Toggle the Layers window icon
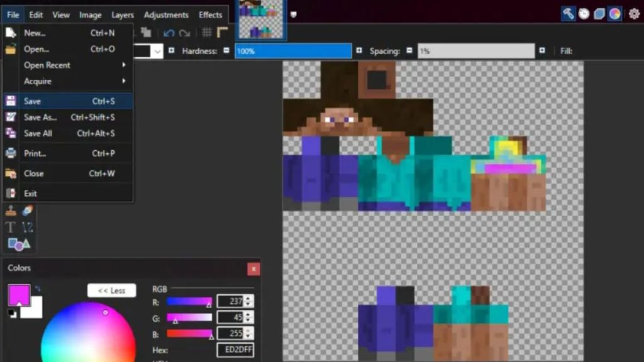This screenshot has height=362, width=644. [x=599, y=14]
